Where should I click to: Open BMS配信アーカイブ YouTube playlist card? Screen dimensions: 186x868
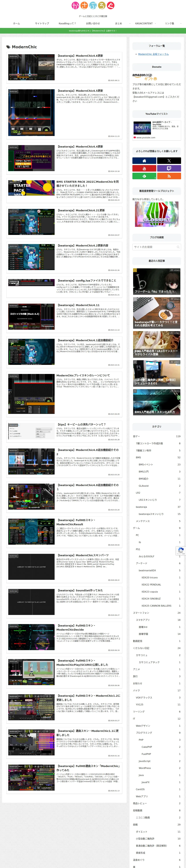point(157,130)
